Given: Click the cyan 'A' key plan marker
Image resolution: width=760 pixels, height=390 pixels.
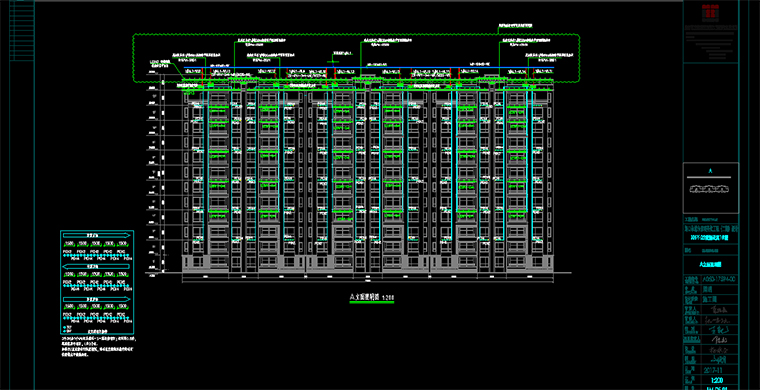Looking at the screenshot, I should coord(711,171).
